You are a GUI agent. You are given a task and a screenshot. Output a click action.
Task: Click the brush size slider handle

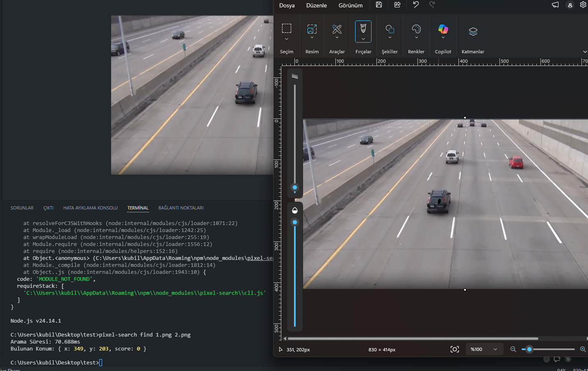(x=295, y=187)
